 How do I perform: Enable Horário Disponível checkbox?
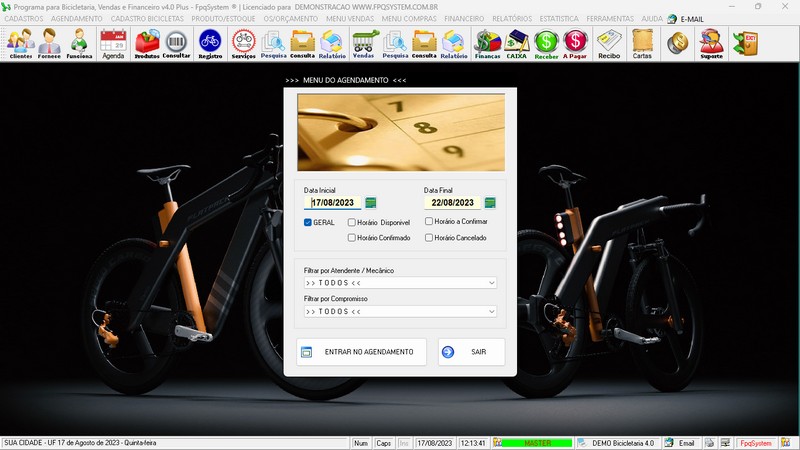pos(352,222)
